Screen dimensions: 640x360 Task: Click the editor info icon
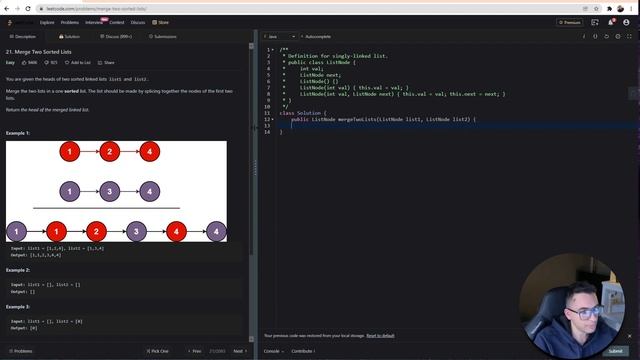(584, 36)
